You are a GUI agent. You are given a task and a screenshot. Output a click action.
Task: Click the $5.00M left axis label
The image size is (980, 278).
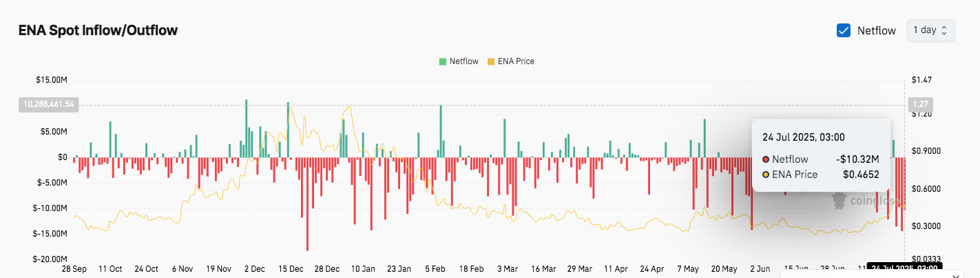(54, 132)
